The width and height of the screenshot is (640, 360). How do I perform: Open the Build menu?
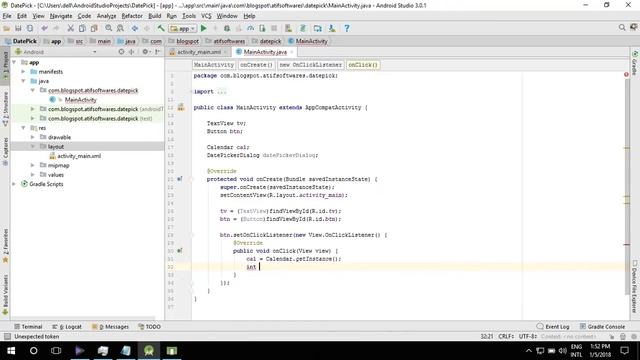pyautogui.click(x=154, y=16)
